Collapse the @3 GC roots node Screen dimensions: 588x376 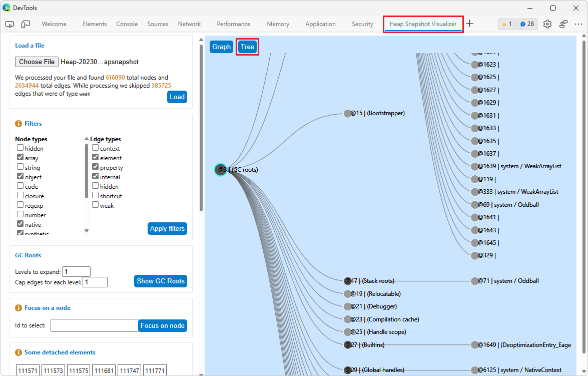(220, 170)
